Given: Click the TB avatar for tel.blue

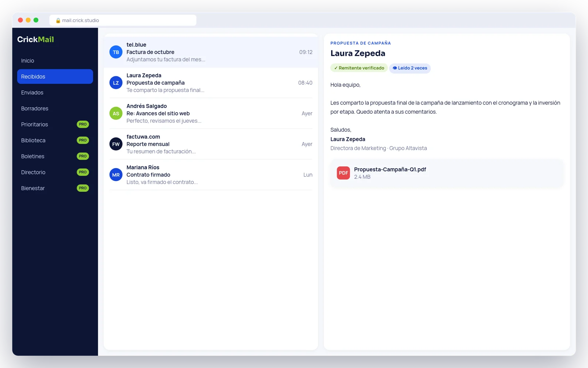Looking at the screenshot, I should point(116,52).
